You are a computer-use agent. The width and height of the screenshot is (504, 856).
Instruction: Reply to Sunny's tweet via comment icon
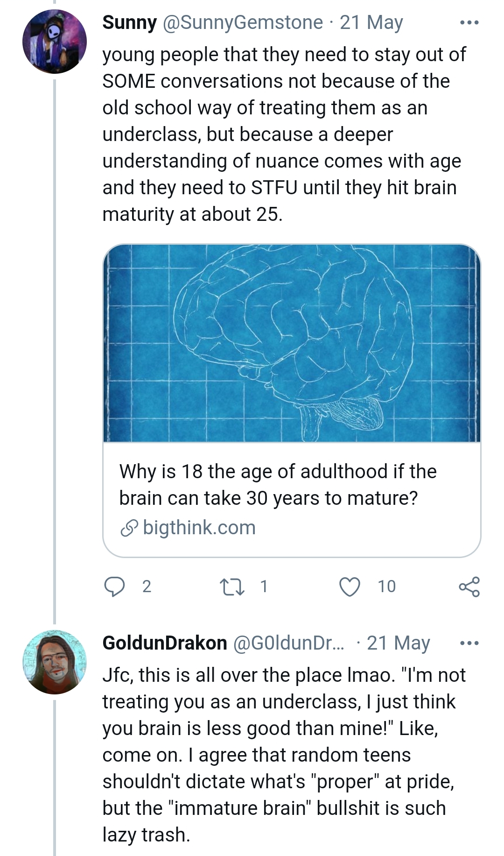pos(114,587)
